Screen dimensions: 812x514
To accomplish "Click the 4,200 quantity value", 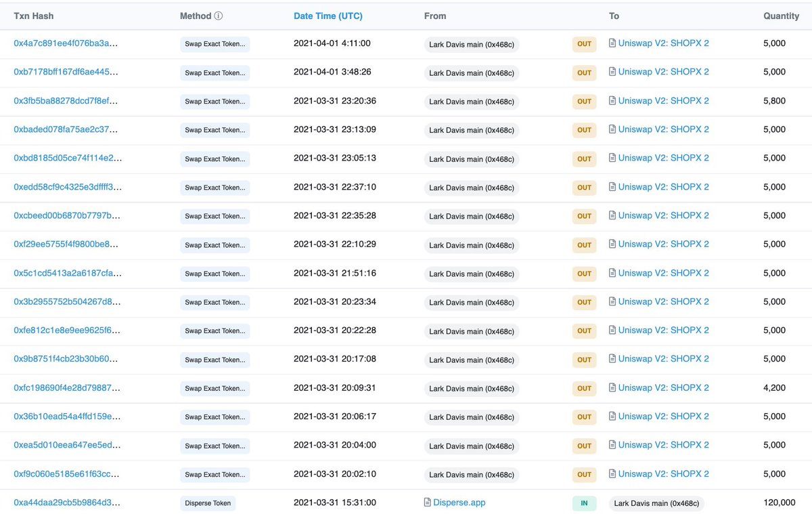I will pyautogui.click(x=775, y=388).
